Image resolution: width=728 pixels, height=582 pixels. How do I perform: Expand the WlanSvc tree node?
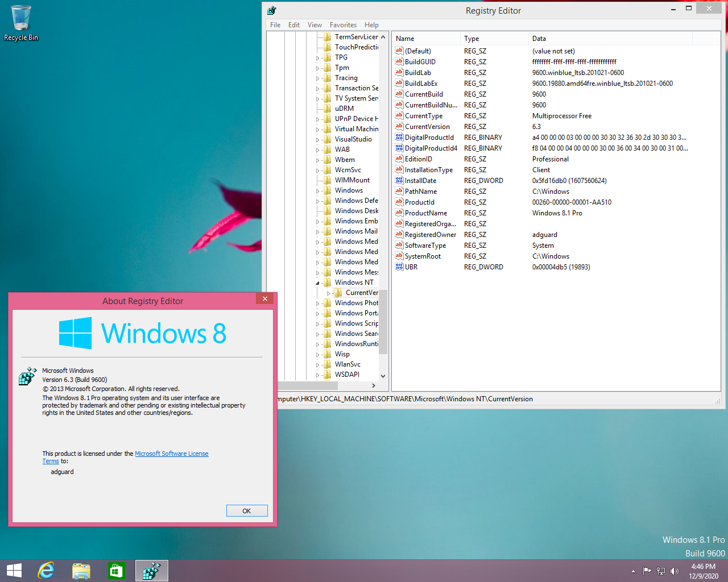pos(318,364)
